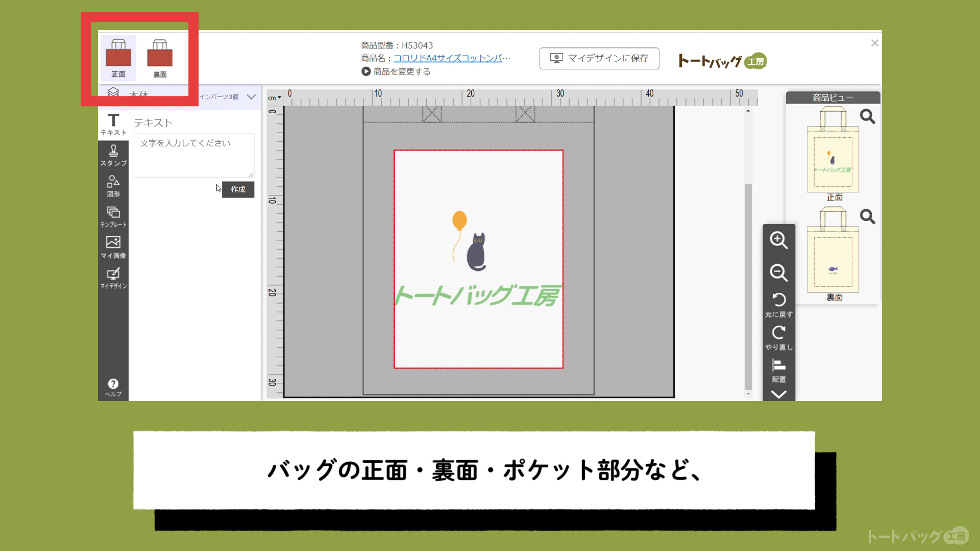The image size is (980, 551).
Task: Select the 裏面 back bag view
Action: point(160,58)
